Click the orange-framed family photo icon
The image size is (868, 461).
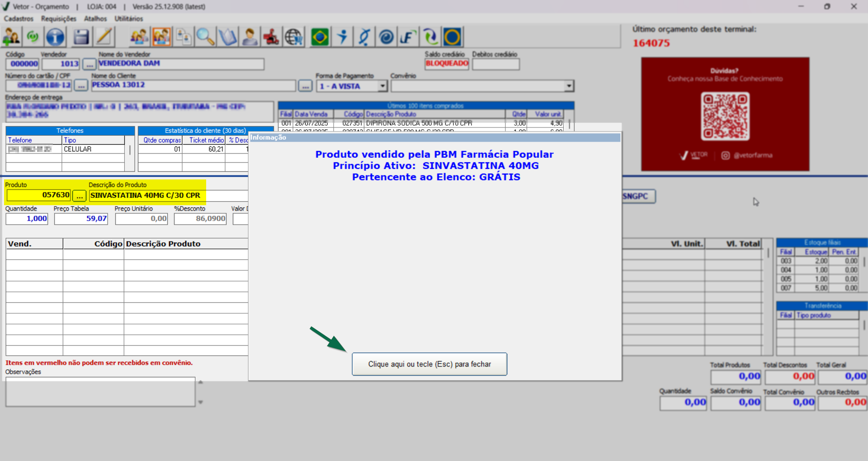click(161, 37)
